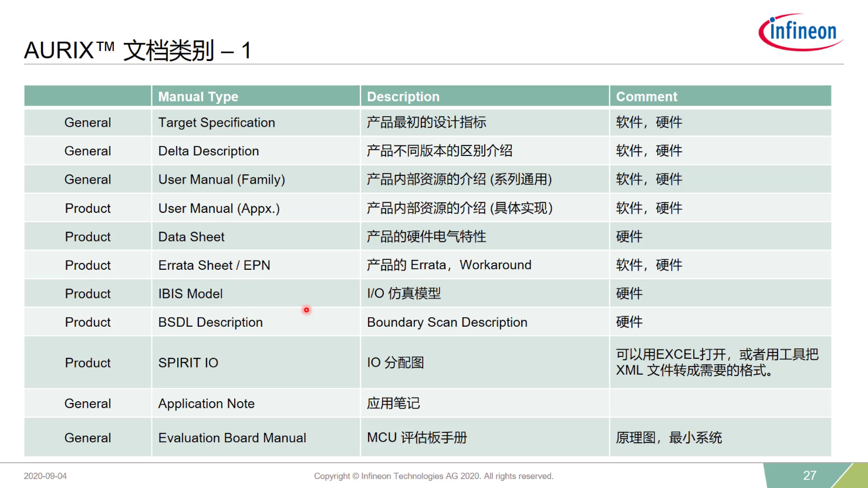Select the SPIRIT IO manual type

(x=188, y=362)
